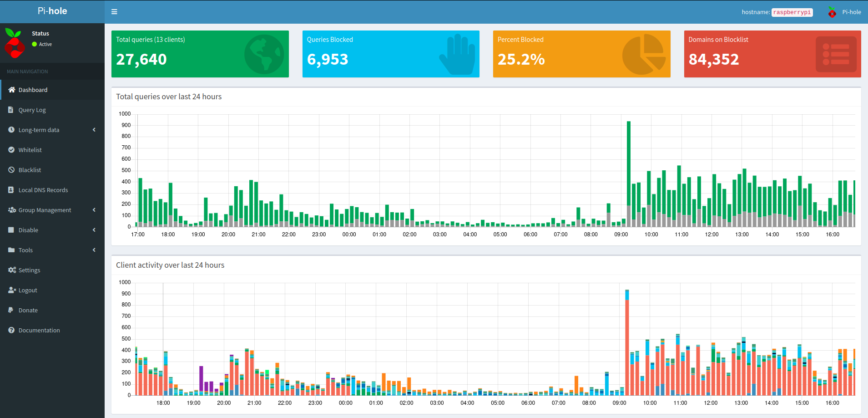The width and height of the screenshot is (868, 418).
Task: Open the Query Log via its file icon
Action: point(11,110)
